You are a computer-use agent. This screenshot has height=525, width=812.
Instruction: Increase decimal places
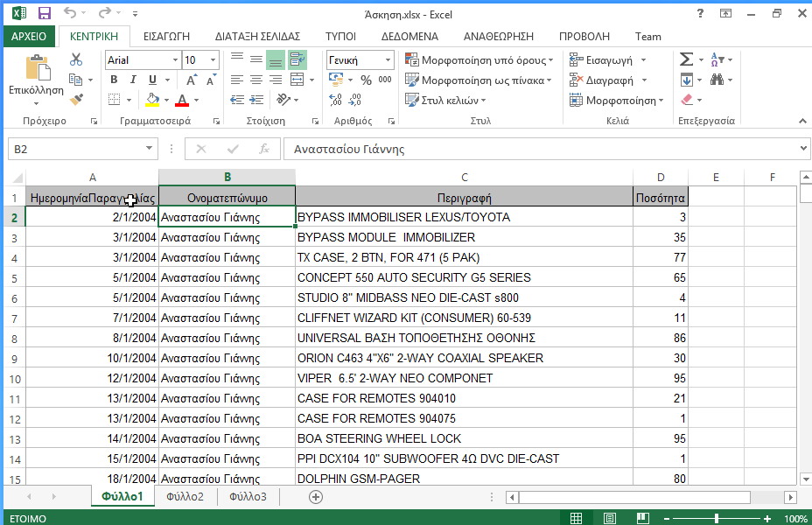point(336,100)
